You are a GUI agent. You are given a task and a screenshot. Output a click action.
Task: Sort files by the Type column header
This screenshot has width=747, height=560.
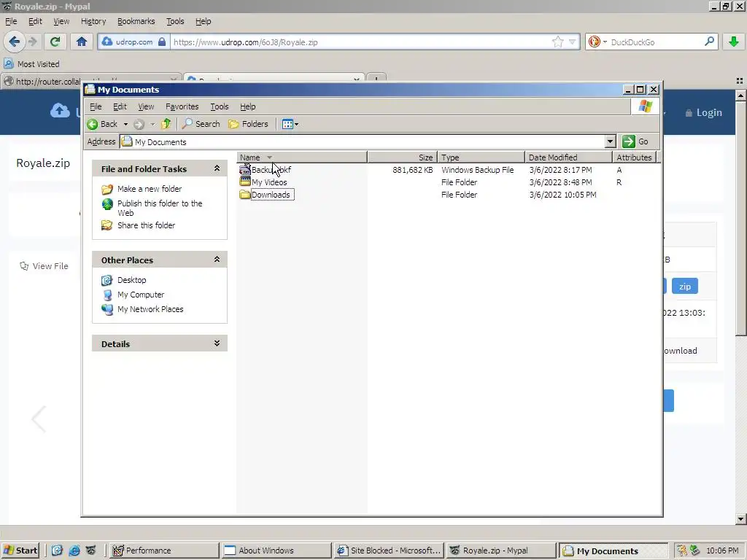pos(481,157)
